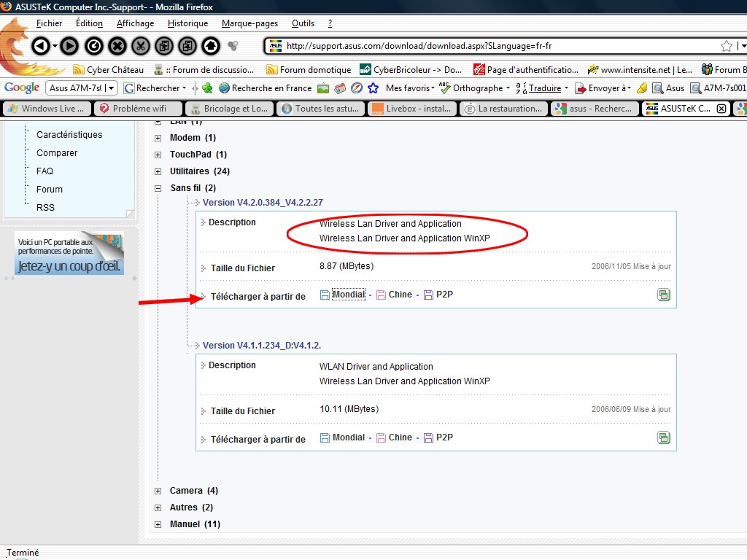Click the PC portable advertisement banner
This screenshot has height=560, width=747.
pyautogui.click(x=69, y=253)
